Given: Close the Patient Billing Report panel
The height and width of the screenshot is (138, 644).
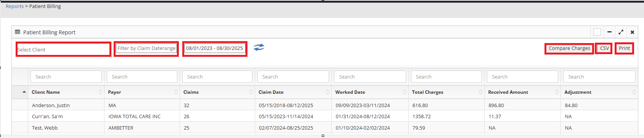Looking at the screenshot, I should point(632,32).
